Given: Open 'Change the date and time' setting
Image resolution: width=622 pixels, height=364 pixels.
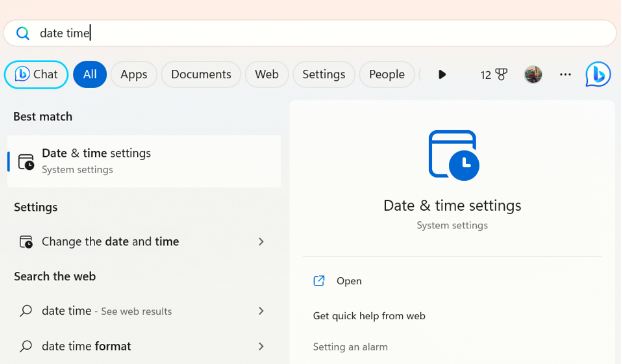Looking at the screenshot, I should click(x=144, y=241).
